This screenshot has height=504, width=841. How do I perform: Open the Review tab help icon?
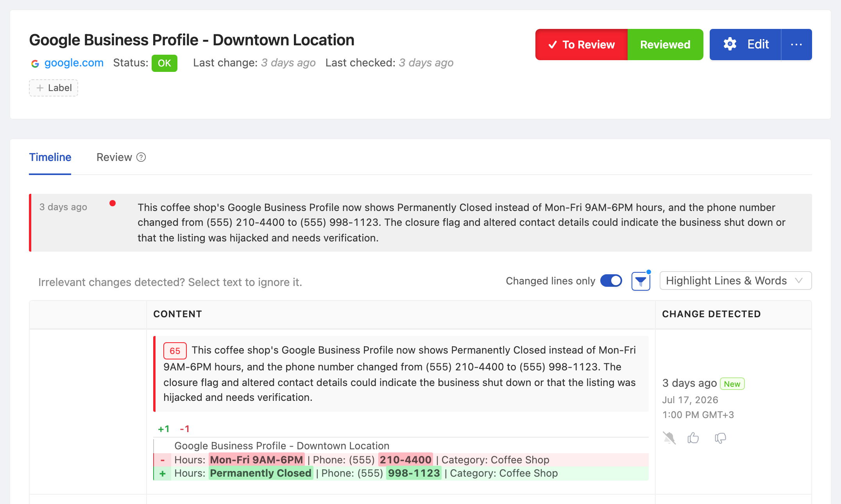pyautogui.click(x=141, y=157)
